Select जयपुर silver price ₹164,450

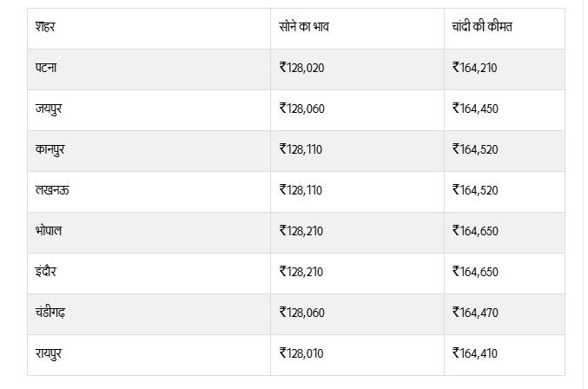click(x=475, y=109)
